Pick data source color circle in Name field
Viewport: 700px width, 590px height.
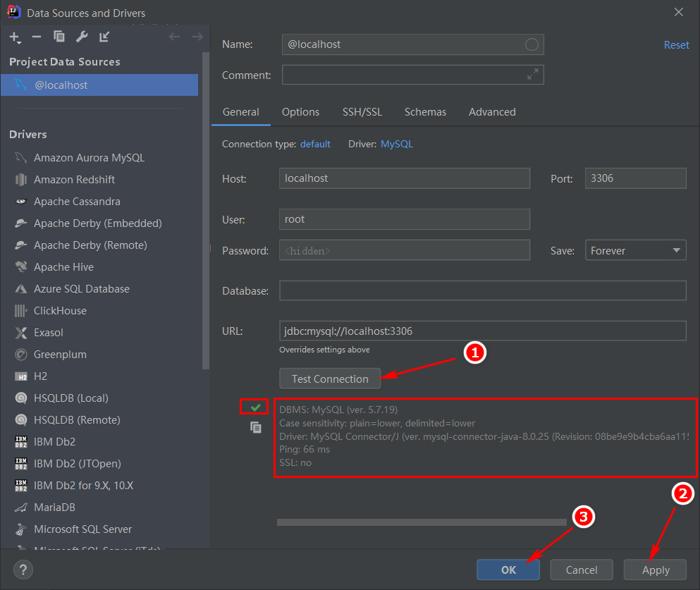point(532,44)
